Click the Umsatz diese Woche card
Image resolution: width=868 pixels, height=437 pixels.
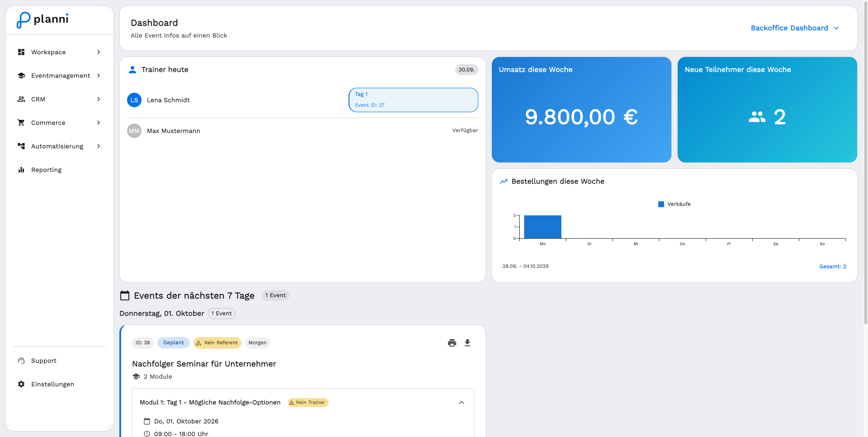(581, 109)
